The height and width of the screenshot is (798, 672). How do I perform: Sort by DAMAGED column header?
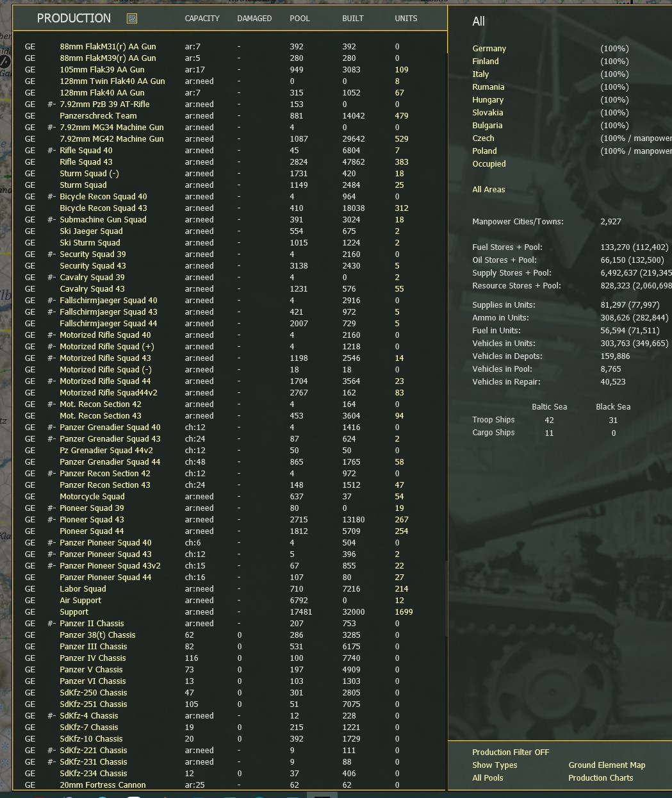coord(254,19)
